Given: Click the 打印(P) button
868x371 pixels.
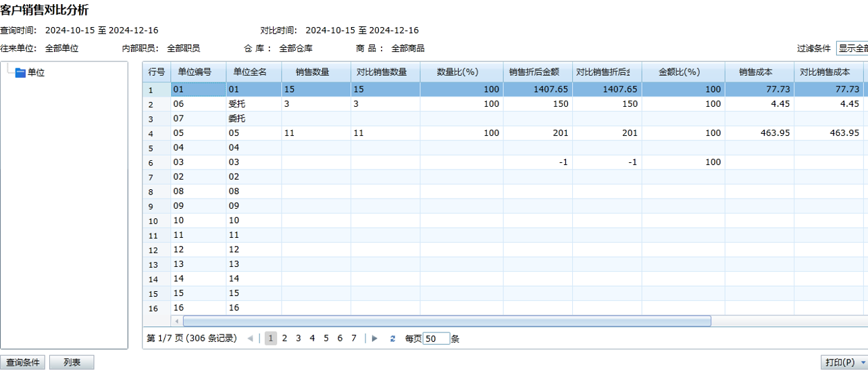Looking at the screenshot, I should [839, 363].
